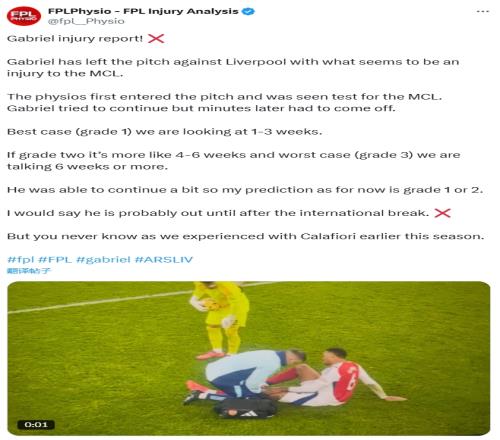Click the Gabriel injury report headline text
500x440 pixels.
click(x=75, y=38)
